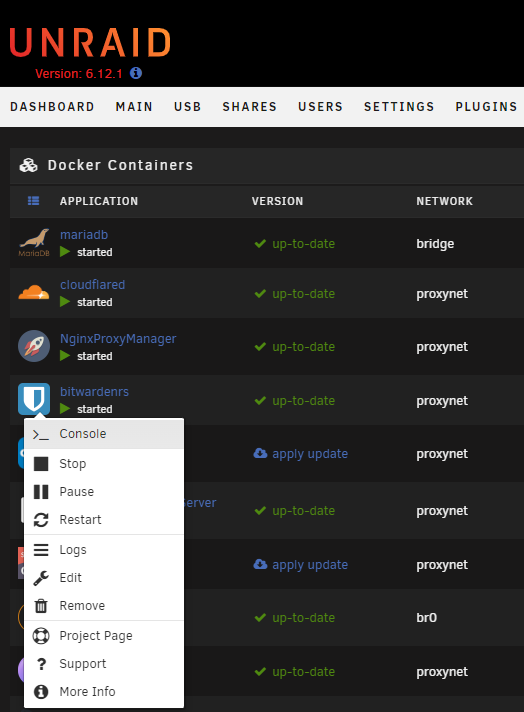Click the Support question mark icon

coord(41,664)
